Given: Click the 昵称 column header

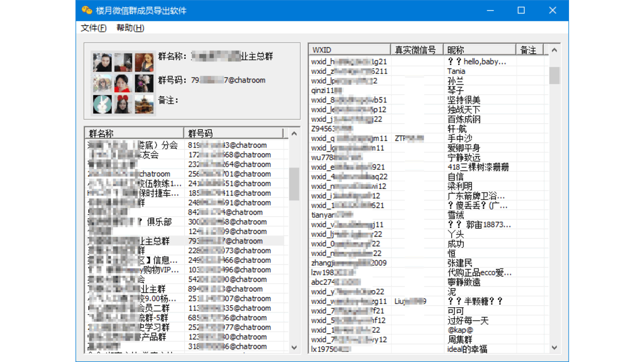Looking at the screenshot, I should coord(478,49).
